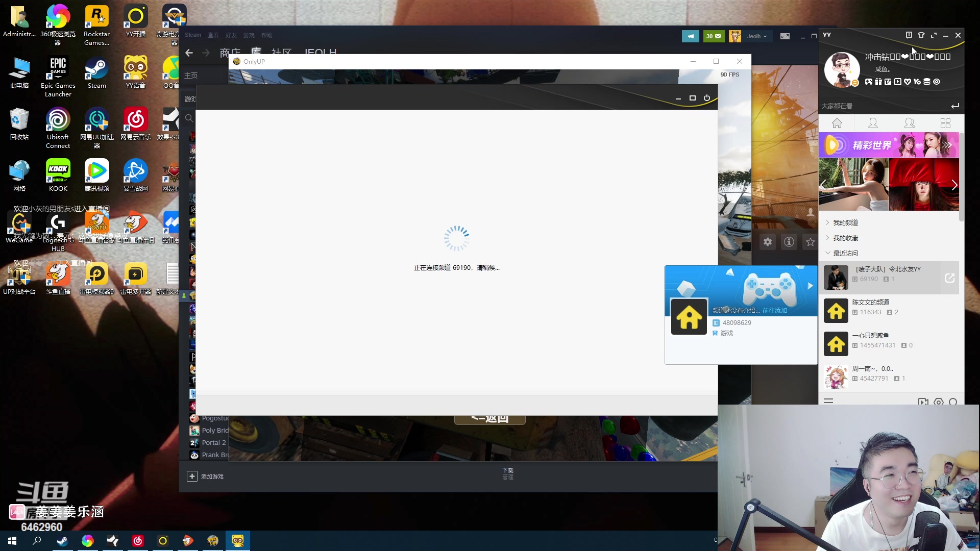Click the YY target circle icon
This screenshot has height=551, width=980.
(937, 82)
